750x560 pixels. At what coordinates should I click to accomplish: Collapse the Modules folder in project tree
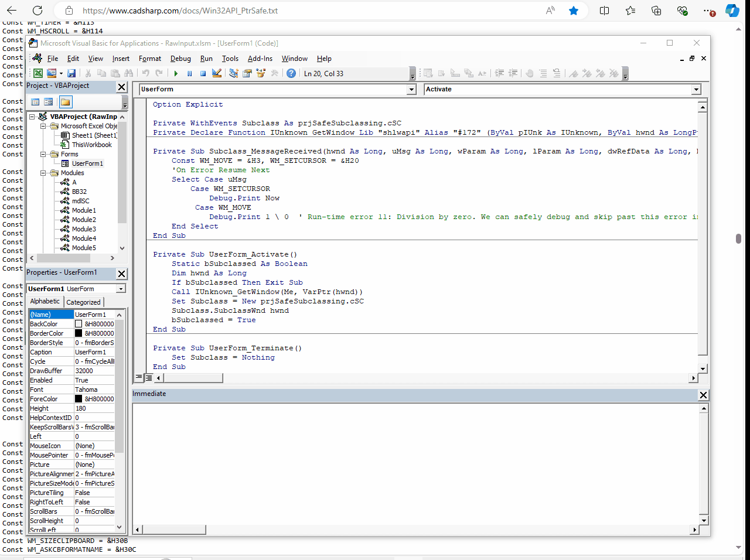43,173
